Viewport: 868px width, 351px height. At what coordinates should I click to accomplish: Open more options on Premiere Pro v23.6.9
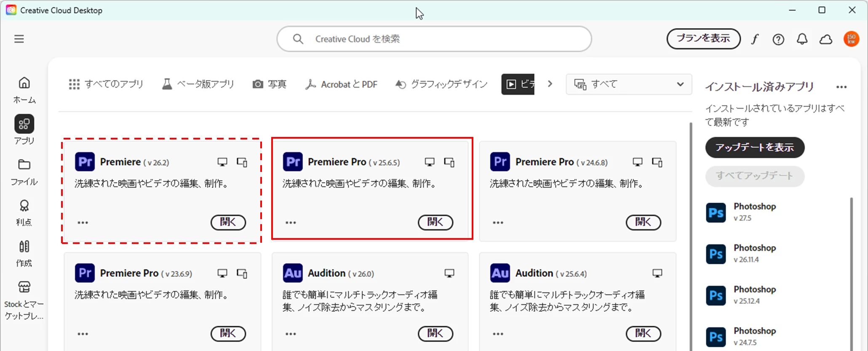(x=83, y=334)
